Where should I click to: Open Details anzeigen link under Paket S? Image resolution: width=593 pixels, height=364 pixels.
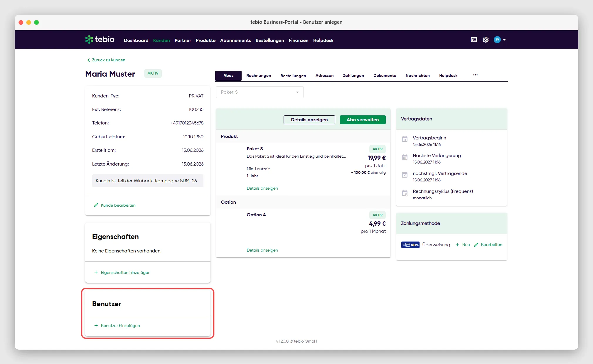(262, 188)
